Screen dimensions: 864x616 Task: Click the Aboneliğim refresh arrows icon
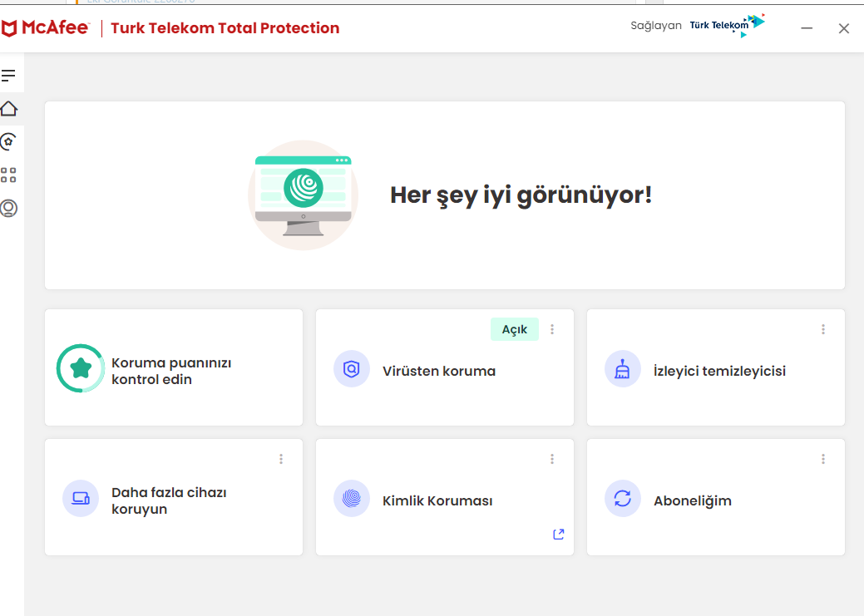click(623, 499)
